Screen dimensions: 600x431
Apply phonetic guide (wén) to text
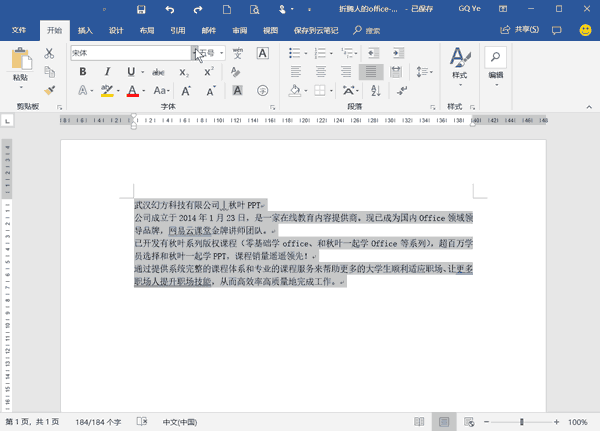(238, 53)
